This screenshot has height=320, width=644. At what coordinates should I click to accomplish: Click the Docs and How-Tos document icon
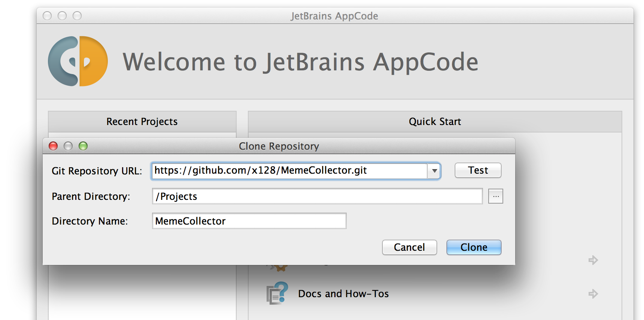click(277, 293)
